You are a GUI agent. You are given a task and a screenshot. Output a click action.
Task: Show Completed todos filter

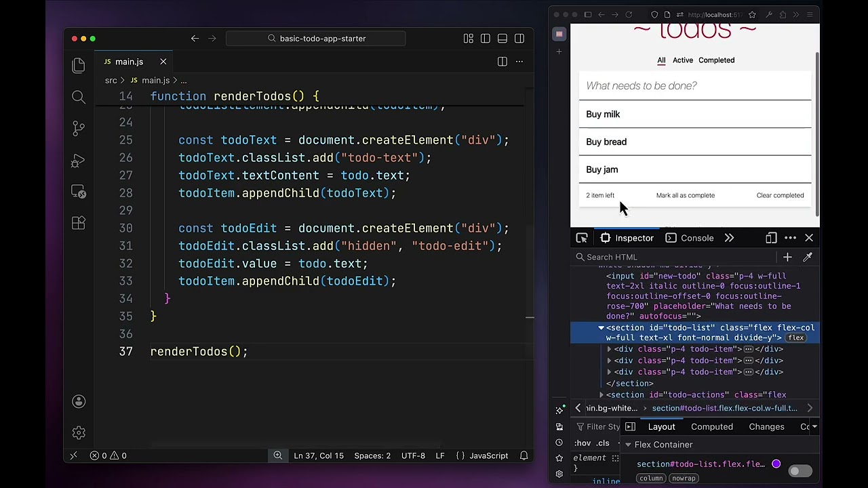tap(716, 60)
